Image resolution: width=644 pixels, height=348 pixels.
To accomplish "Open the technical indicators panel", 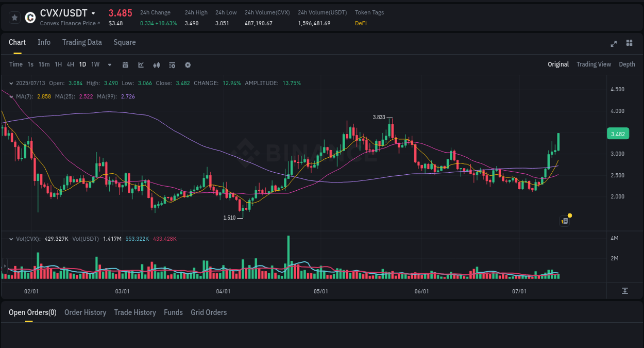I will tap(172, 64).
